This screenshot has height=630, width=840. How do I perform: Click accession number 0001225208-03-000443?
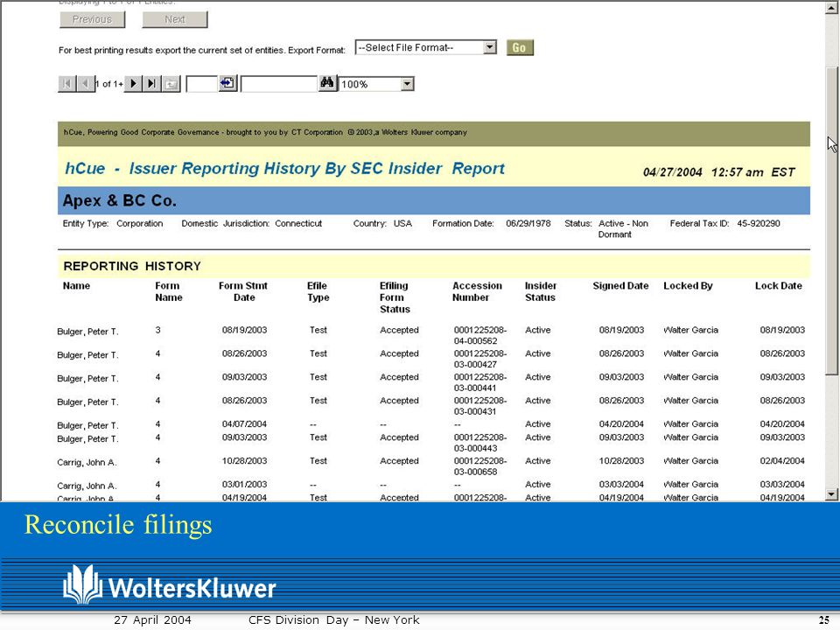point(480,443)
